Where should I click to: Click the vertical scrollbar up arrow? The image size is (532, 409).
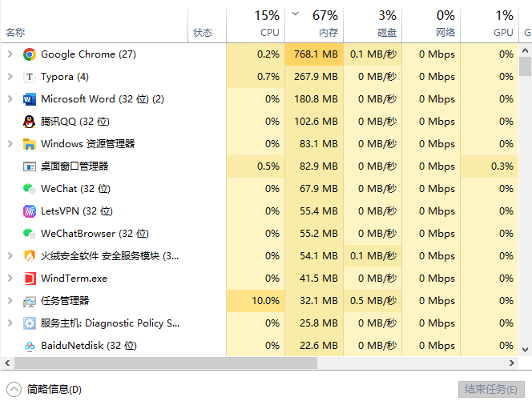click(x=526, y=51)
